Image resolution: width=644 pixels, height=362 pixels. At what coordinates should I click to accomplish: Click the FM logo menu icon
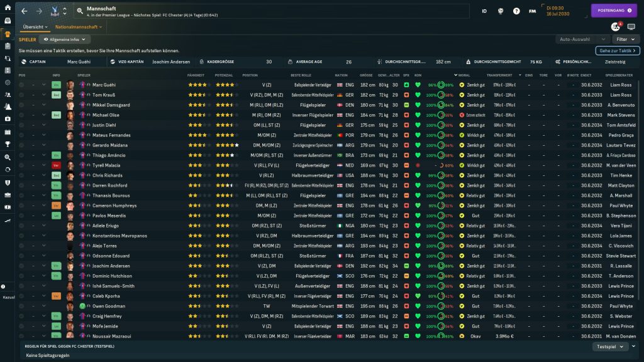[533, 11]
